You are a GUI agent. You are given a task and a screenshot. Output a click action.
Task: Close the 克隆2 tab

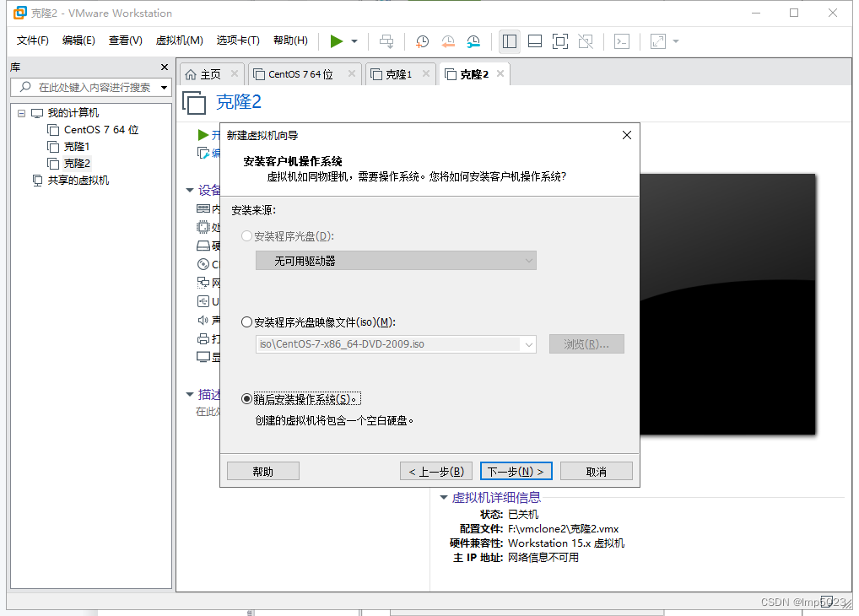(x=500, y=73)
